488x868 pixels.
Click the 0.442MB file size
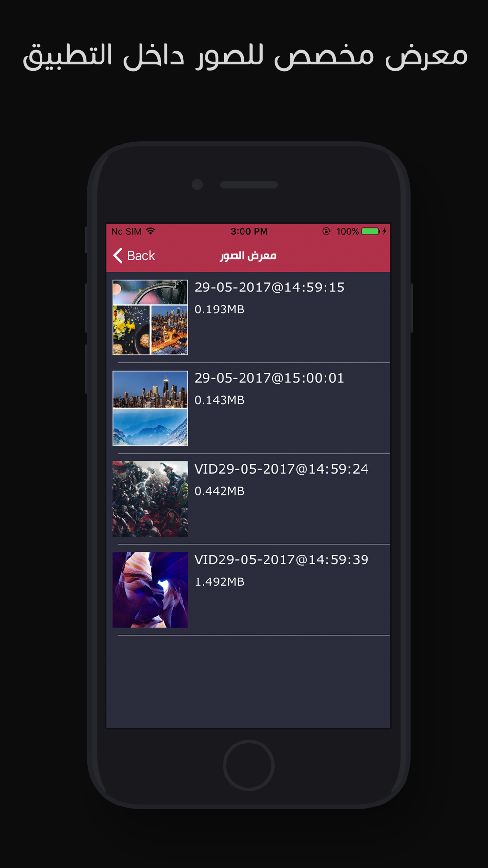(219, 491)
